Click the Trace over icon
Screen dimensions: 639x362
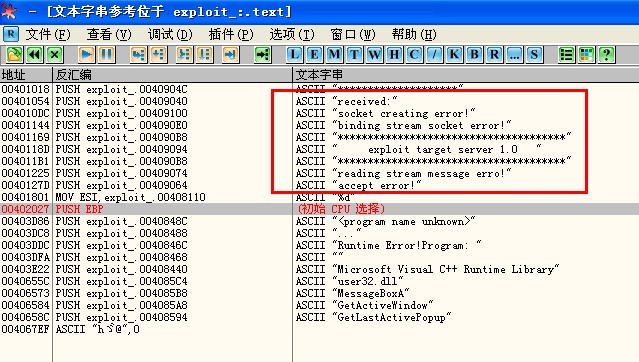tap(205, 54)
